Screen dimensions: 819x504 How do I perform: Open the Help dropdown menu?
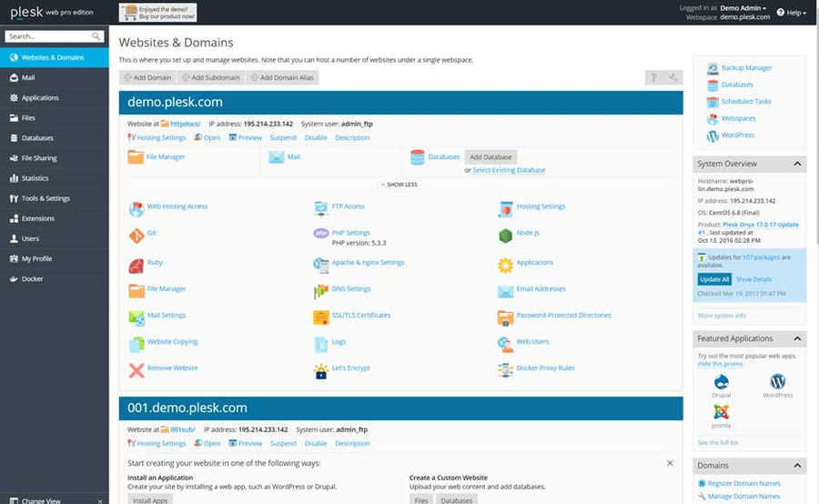(792, 13)
